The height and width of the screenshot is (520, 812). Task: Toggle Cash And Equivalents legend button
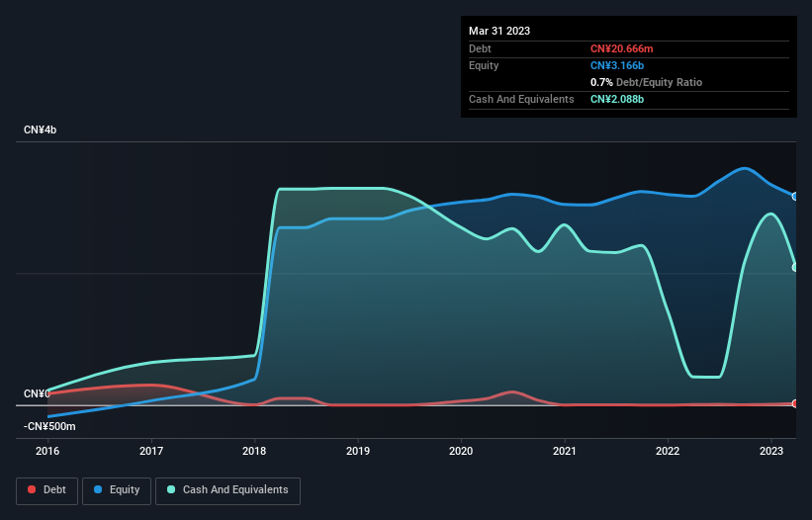point(227,490)
